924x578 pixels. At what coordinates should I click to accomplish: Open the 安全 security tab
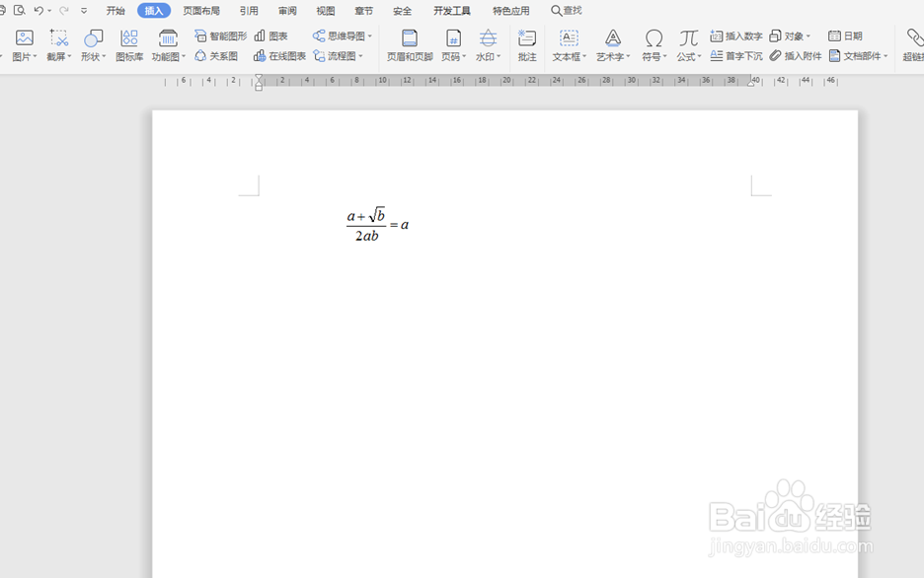pos(402,11)
